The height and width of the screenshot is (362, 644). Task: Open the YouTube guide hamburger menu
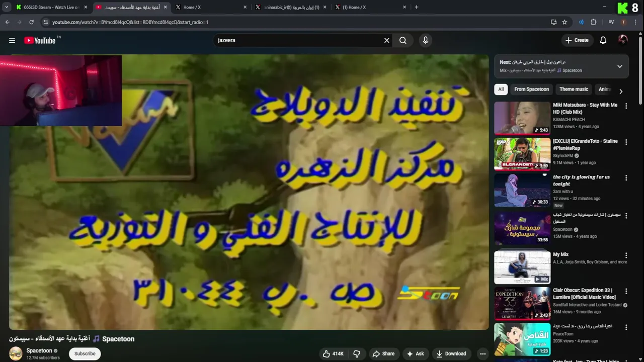pyautogui.click(x=12, y=40)
